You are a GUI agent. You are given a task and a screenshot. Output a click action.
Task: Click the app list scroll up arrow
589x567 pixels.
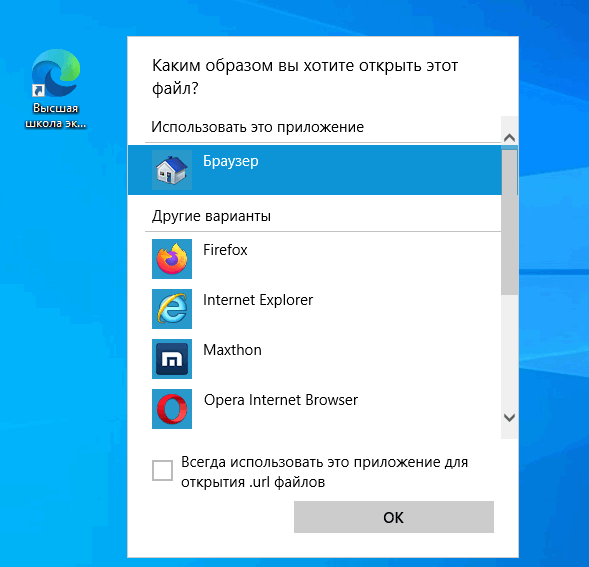pos(509,138)
